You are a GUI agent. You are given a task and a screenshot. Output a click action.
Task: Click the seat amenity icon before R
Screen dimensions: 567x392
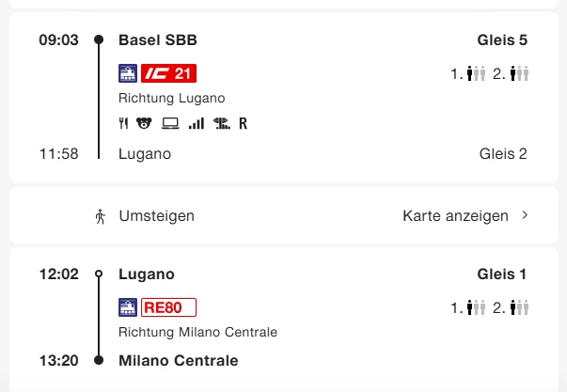pyautogui.click(x=222, y=123)
